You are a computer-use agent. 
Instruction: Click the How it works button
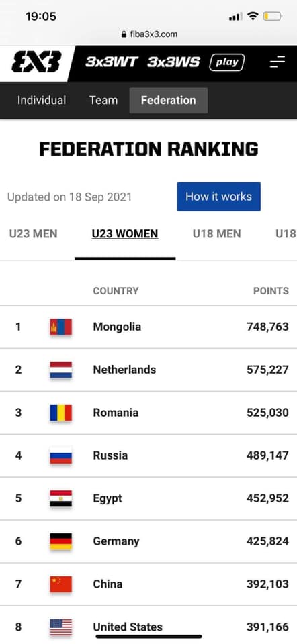(219, 197)
